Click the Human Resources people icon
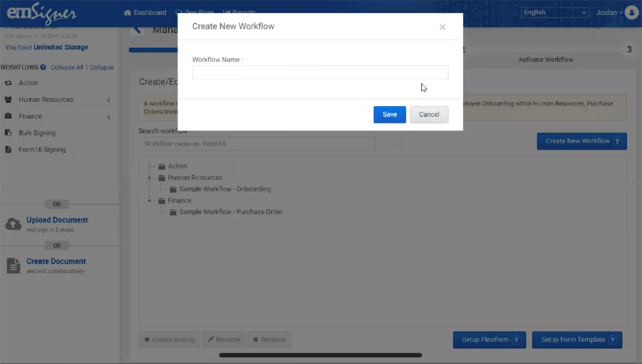 [x=8, y=100]
